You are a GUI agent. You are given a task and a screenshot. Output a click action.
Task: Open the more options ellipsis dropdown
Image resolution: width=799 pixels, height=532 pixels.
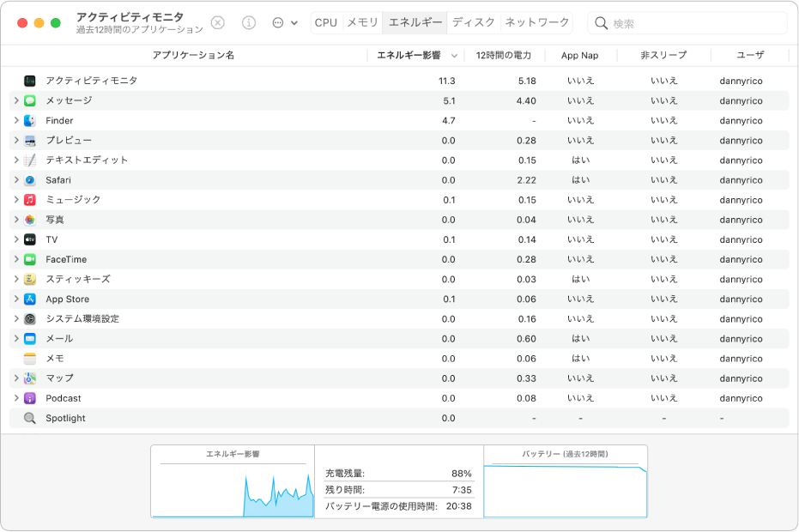[x=285, y=23]
